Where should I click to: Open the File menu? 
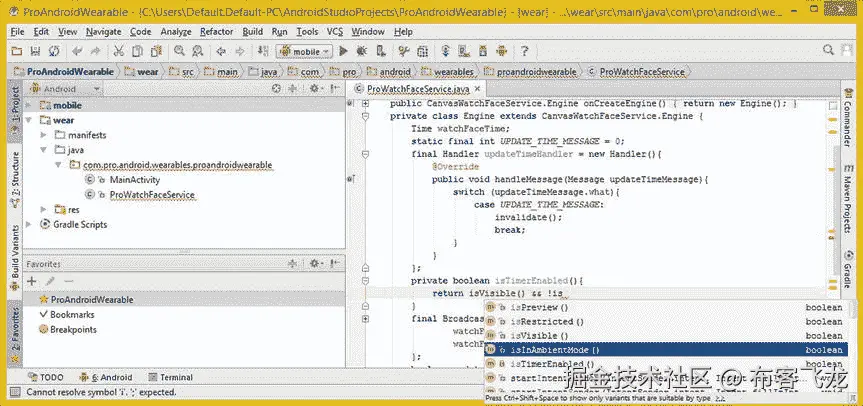click(x=17, y=32)
